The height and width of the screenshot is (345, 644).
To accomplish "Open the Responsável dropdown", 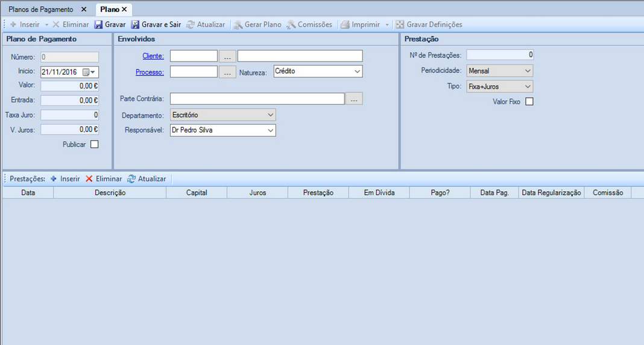I will point(223,130).
